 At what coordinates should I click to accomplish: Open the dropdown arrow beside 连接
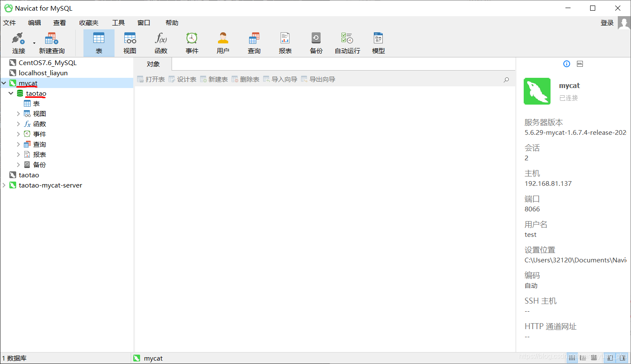34,43
